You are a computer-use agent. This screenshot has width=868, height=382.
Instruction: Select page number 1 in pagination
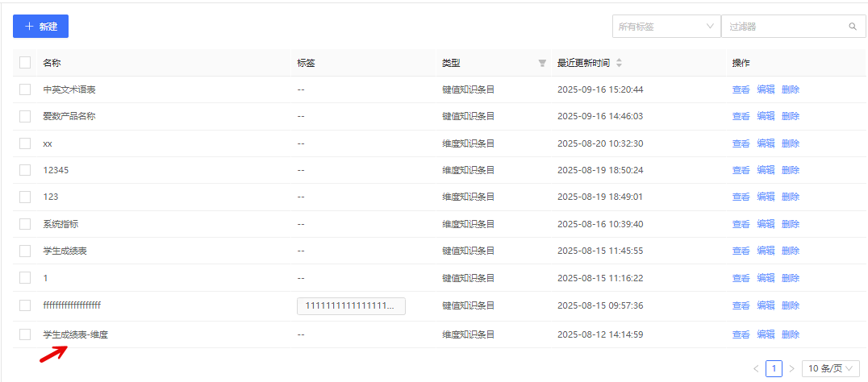click(x=774, y=368)
